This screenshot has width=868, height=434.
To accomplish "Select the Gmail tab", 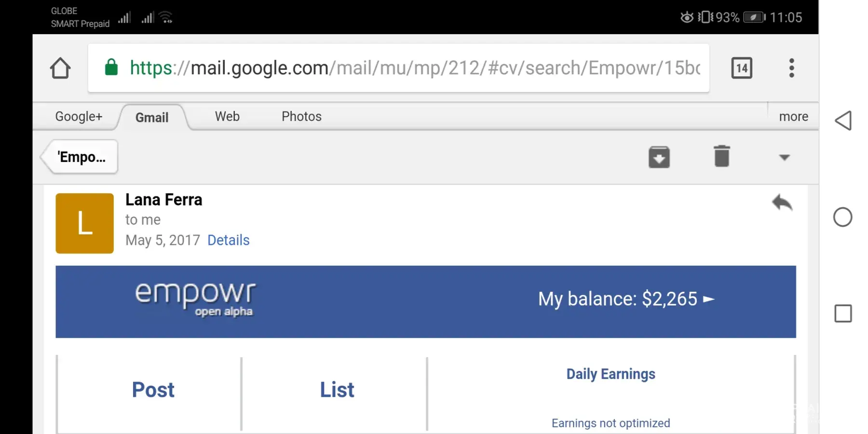I will pyautogui.click(x=152, y=117).
